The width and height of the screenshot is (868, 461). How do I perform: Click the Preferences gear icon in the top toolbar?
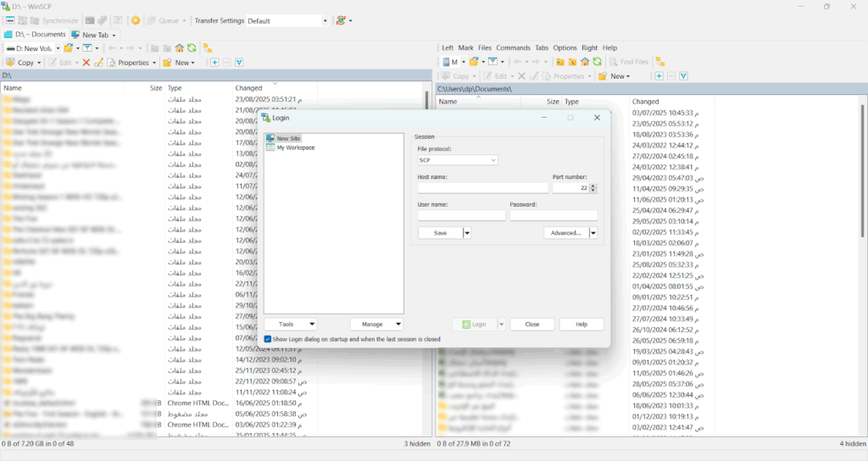click(x=135, y=20)
